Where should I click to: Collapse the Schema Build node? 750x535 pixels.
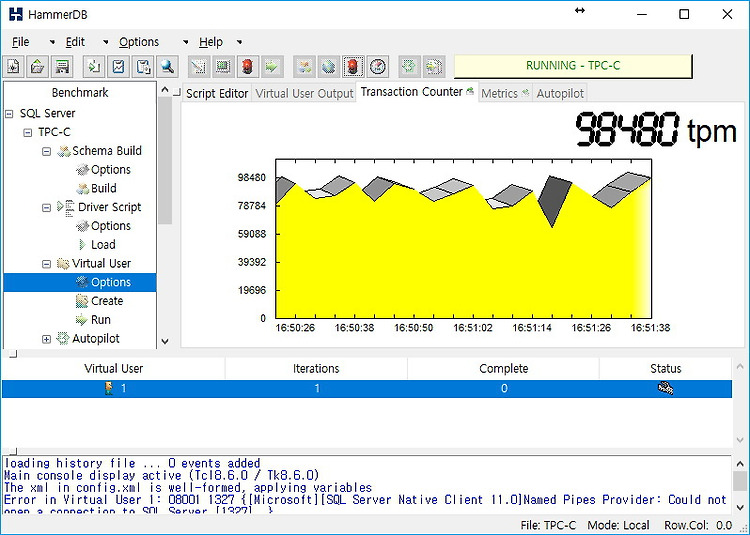[x=46, y=152]
